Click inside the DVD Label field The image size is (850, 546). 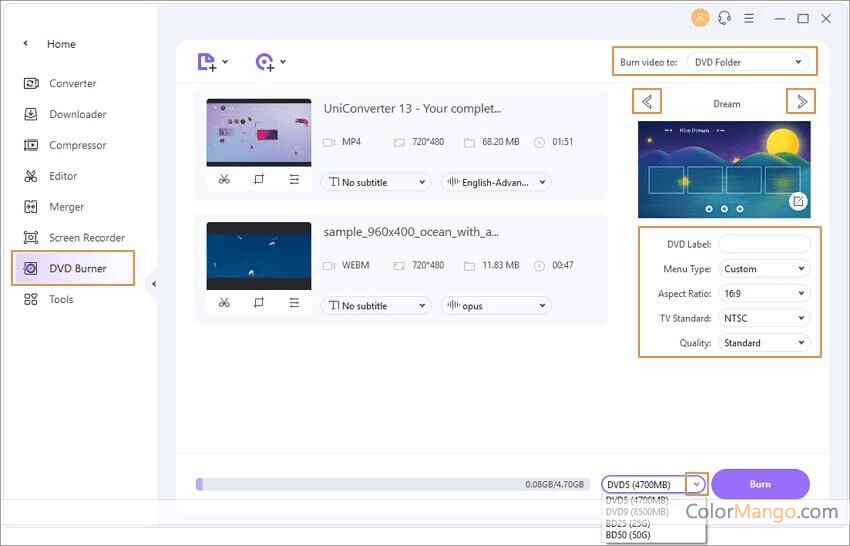[764, 244]
